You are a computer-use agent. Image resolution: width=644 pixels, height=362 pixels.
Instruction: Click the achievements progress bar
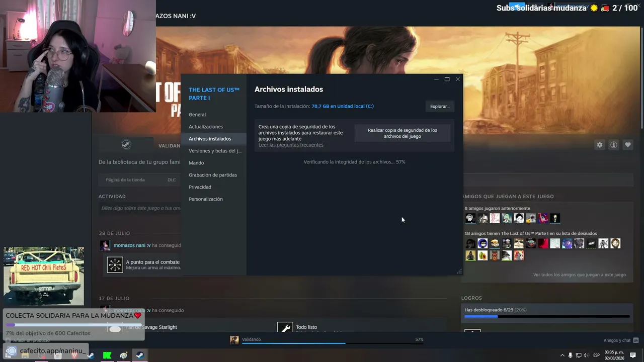[547, 317]
